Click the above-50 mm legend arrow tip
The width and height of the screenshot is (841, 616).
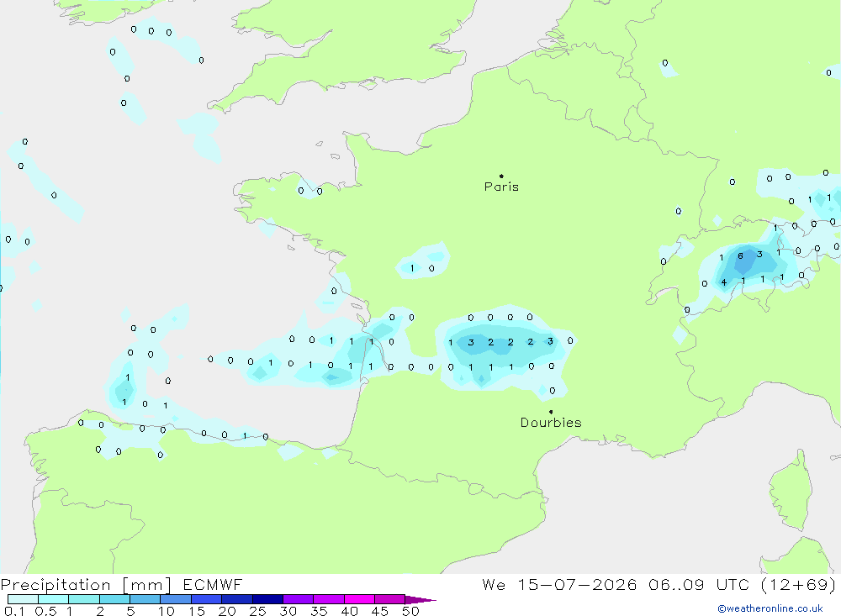pos(420,600)
